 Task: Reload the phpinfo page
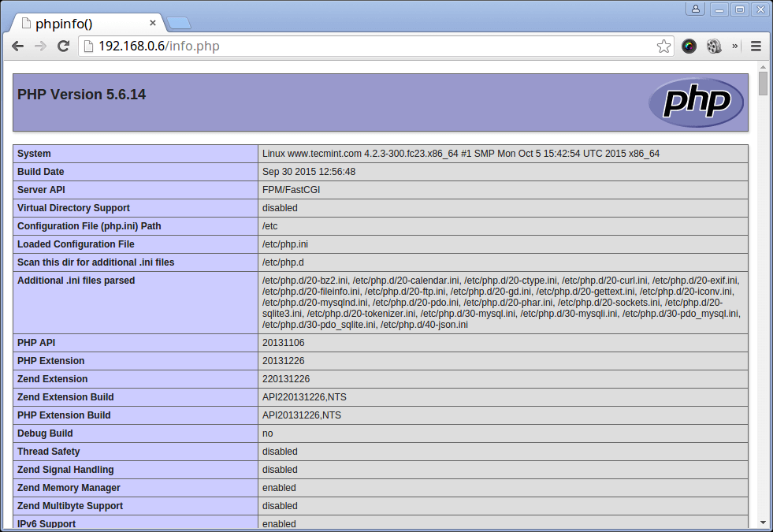click(64, 46)
